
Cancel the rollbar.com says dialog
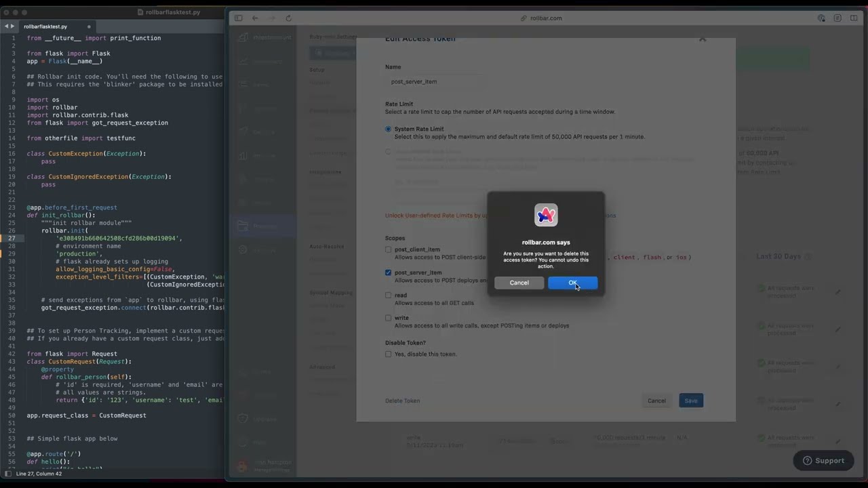pos(519,283)
